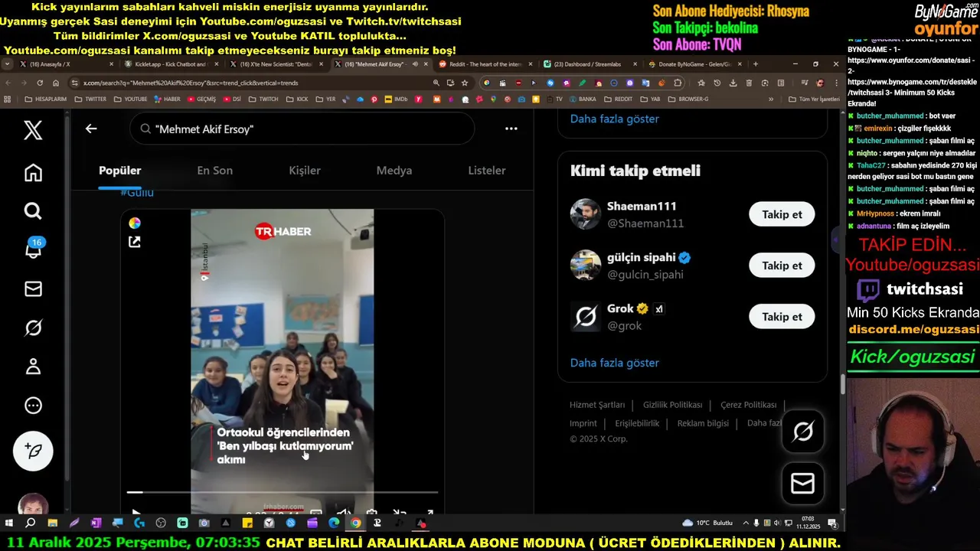Open gülçin sipahi profile avatar

[586, 266]
